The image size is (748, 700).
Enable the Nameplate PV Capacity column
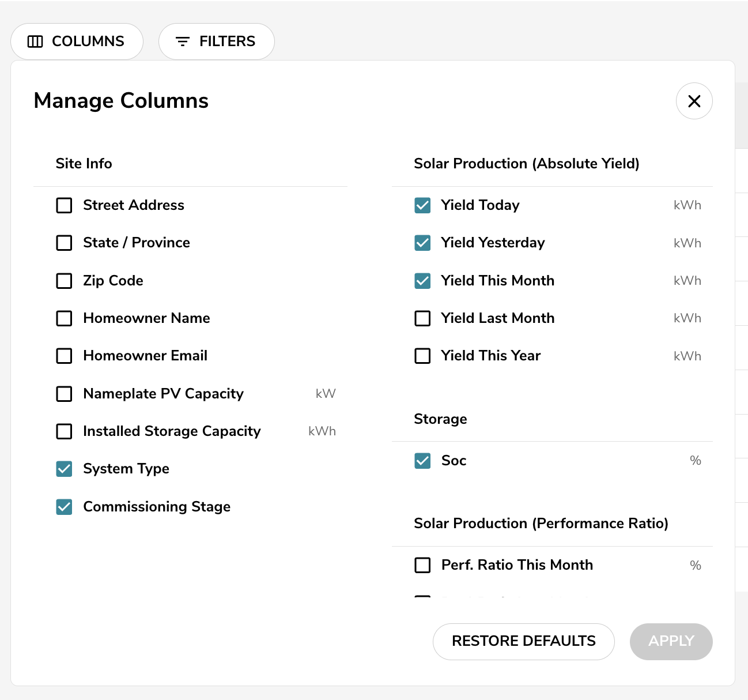(64, 394)
